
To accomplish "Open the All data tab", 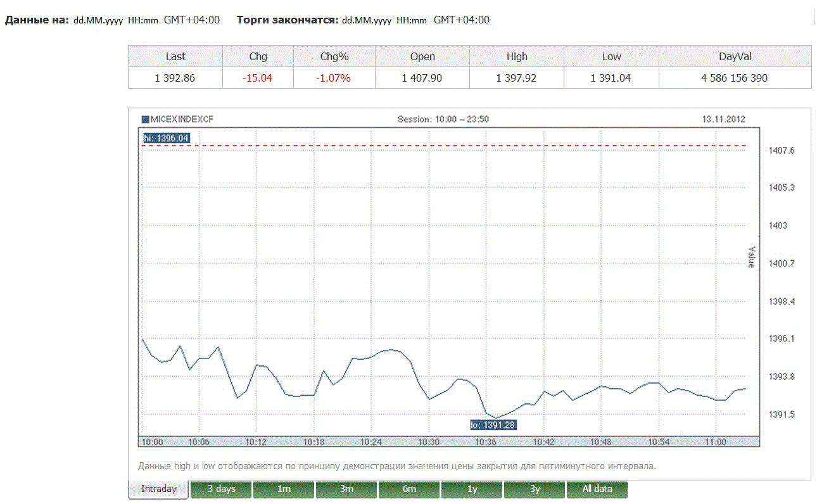I will point(597,489).
